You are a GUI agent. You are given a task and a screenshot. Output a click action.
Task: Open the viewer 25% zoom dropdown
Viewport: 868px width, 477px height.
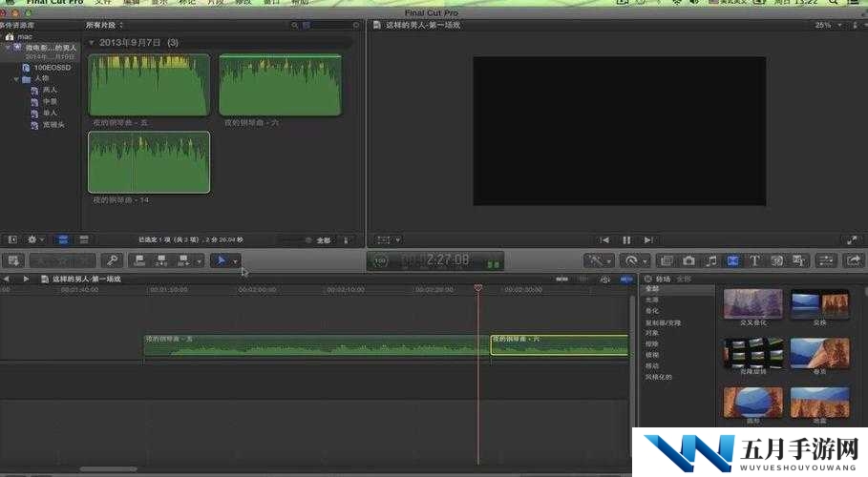(x=829, y=25)
